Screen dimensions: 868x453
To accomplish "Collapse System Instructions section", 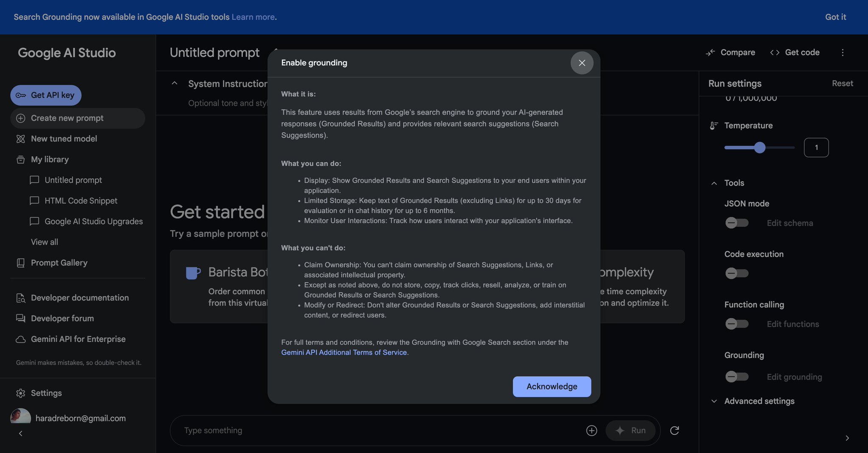I will [x=174, y=83].
